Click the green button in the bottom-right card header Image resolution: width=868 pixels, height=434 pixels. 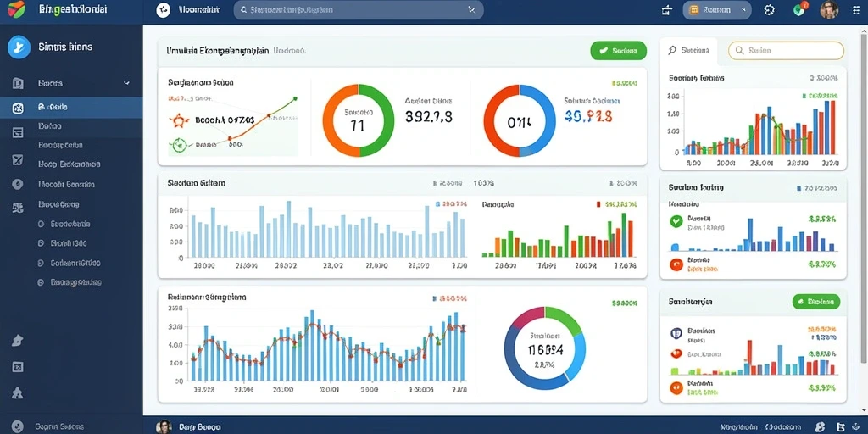816,302
